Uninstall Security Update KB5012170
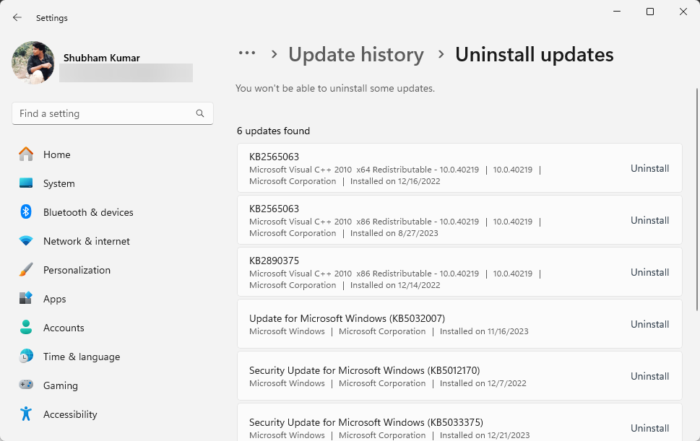 pyautogui.click(x=649, y=376)
